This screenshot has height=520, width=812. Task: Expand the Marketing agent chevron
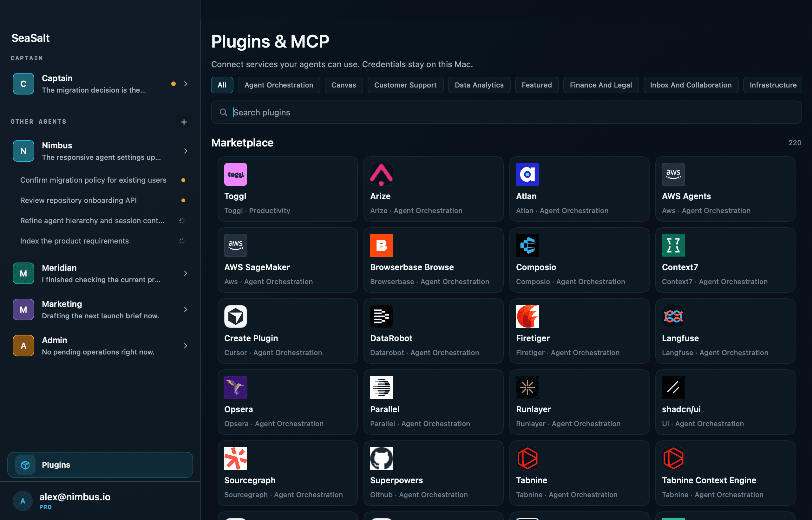[x=186, y=309]
